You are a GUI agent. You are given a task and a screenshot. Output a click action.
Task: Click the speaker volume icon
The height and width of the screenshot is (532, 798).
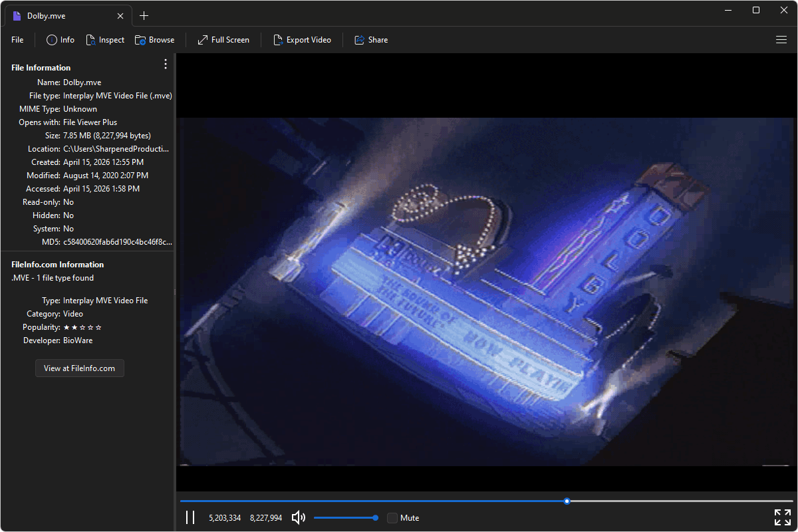[298, 517]
